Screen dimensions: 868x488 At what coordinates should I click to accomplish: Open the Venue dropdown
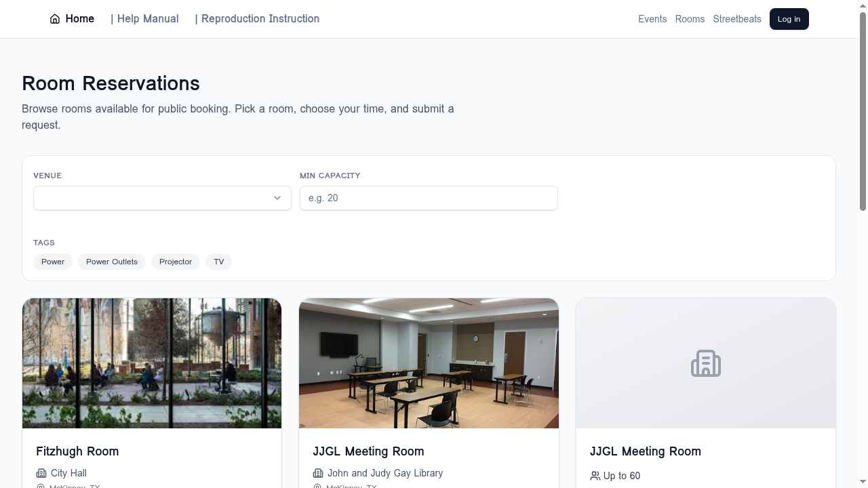coord(162,198)
